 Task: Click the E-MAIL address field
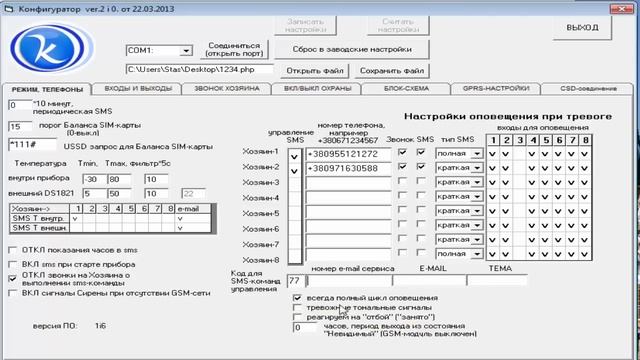430,281
